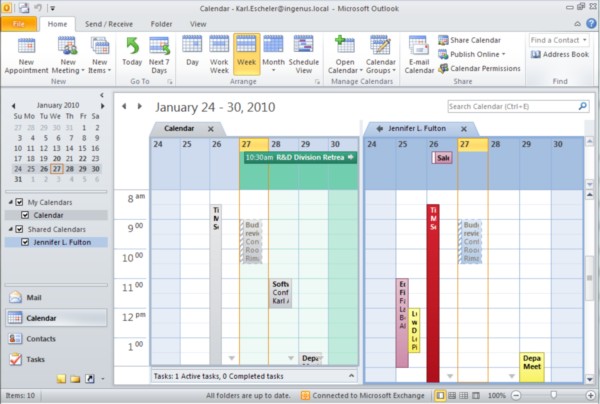Select January 20 in mini calendar

pyautogui.click(x=57, y=158)
